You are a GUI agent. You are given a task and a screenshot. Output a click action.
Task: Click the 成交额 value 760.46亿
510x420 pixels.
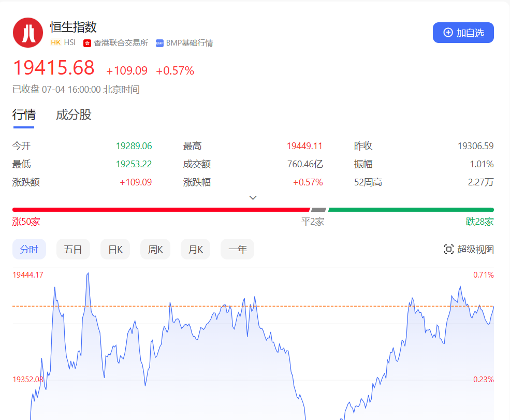click(305, 164)
